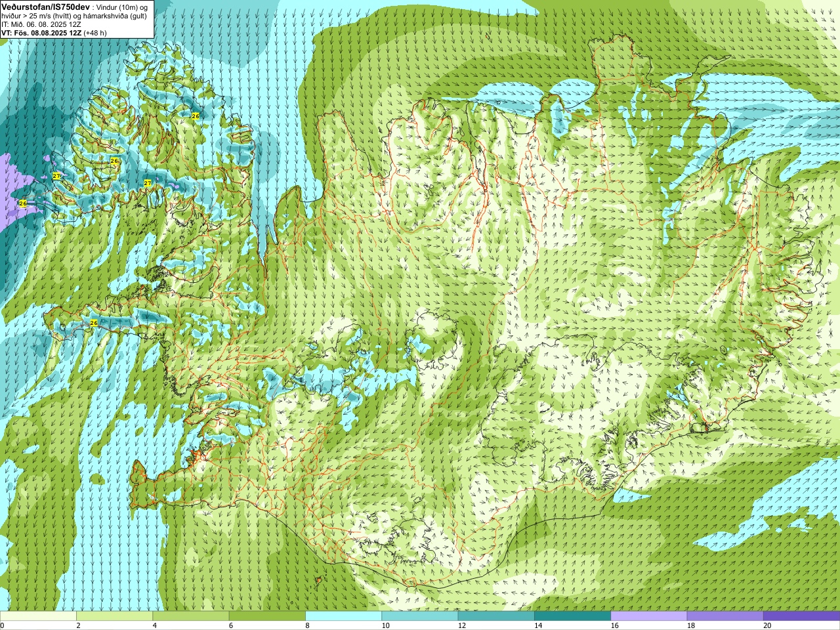
Task: Click the olive green 6–8 m/s legend swatch
Action: point(267,616)
